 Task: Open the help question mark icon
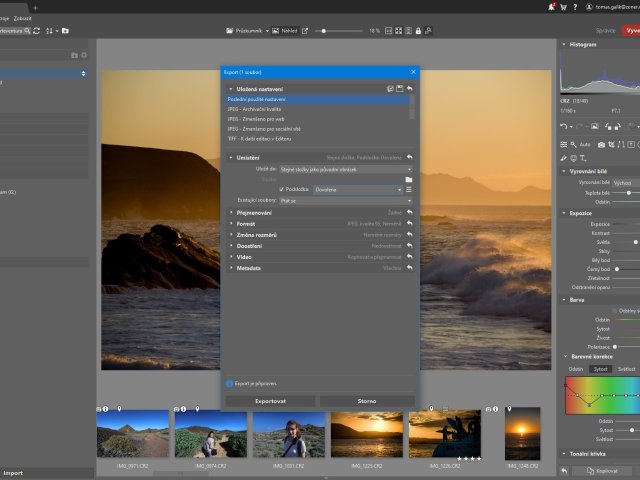coord(575,7)
